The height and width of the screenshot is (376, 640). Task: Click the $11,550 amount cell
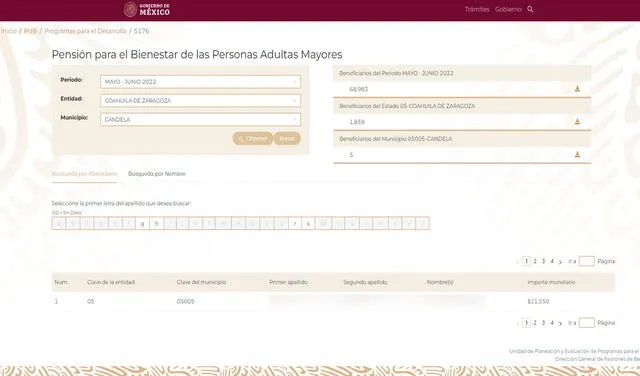tap(538, 301)
